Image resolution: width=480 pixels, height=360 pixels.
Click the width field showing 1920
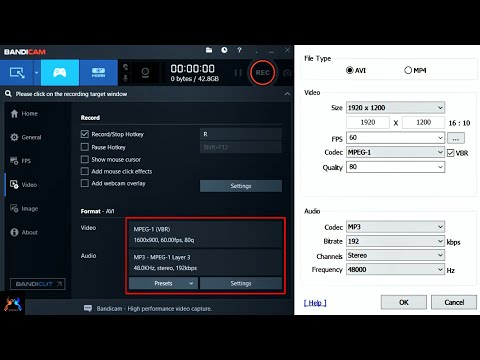tap(368, 122)
